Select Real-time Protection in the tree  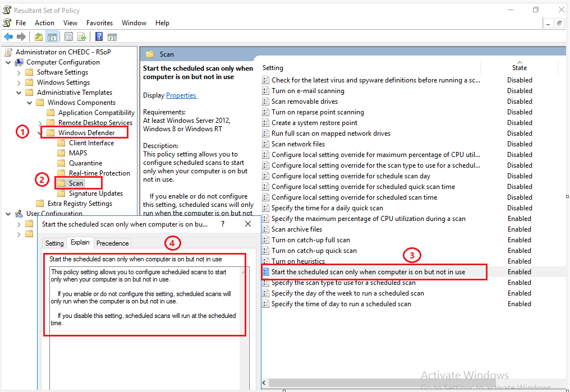99,173
